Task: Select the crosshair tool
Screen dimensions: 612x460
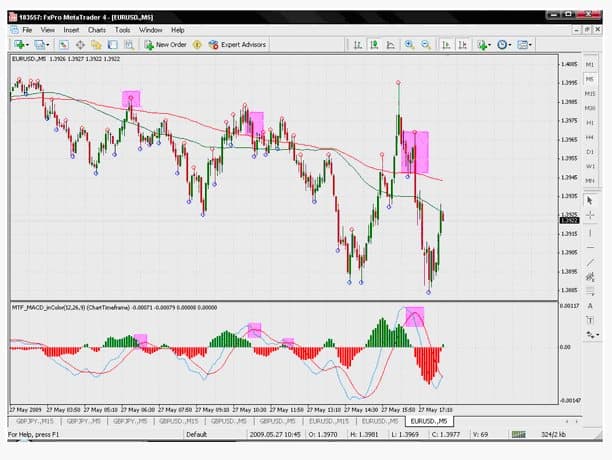Action: (589, 216)
